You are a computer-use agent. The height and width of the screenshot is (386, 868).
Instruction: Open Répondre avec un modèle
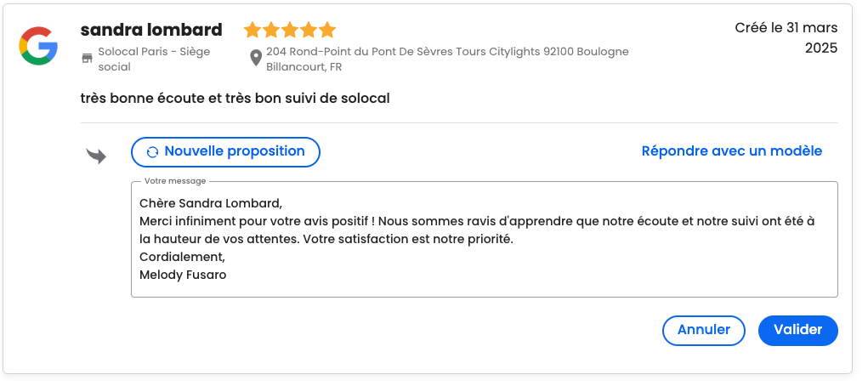(731, 151)
